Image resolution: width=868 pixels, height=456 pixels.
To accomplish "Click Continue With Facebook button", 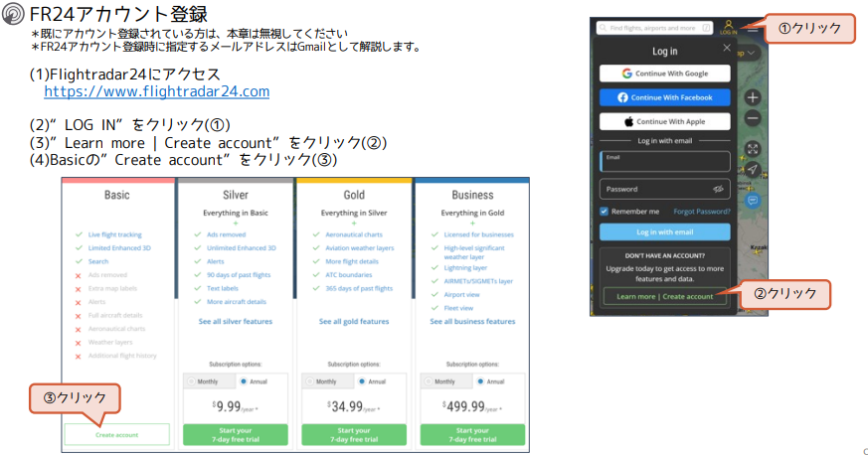I will click(x=664, y=97).
